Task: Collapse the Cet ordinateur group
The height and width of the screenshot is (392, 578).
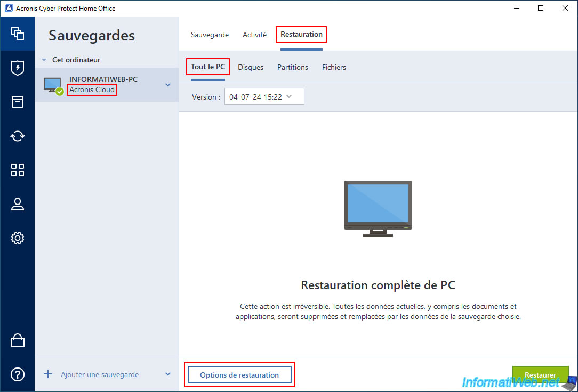Action: click(x=44, y=60)
